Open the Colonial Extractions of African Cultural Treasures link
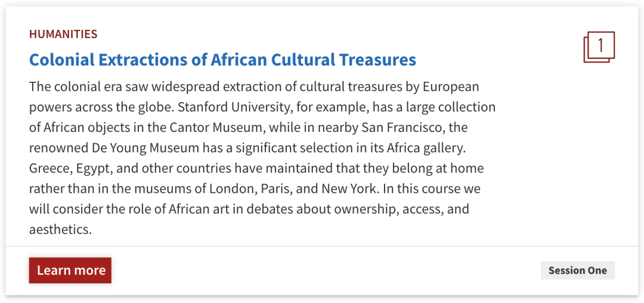Screen dimensions: 644x303 (x=222, y=60)
